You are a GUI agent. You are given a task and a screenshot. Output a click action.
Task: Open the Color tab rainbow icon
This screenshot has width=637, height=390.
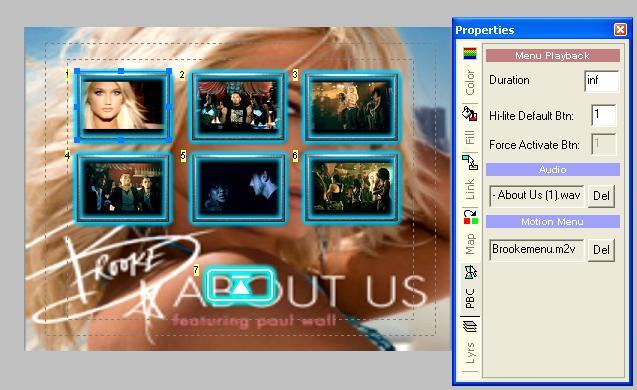(x=470, y=54)
